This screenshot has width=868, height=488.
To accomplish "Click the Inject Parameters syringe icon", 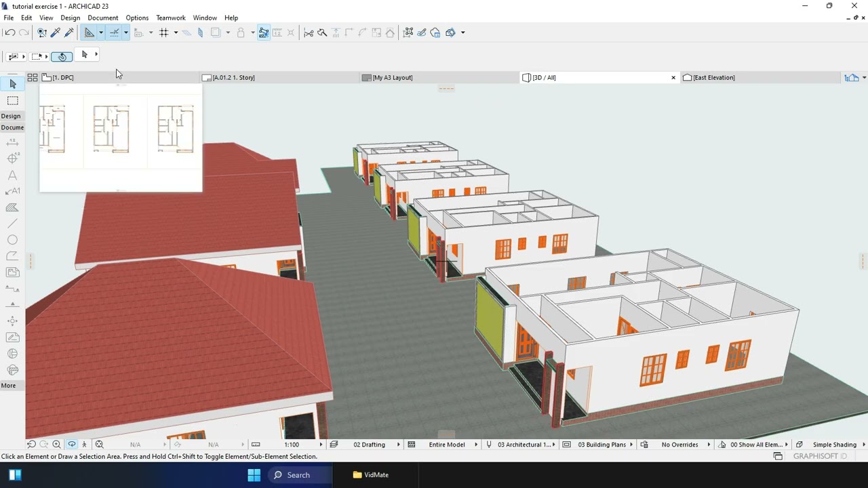I will click(x=69, y=33).
